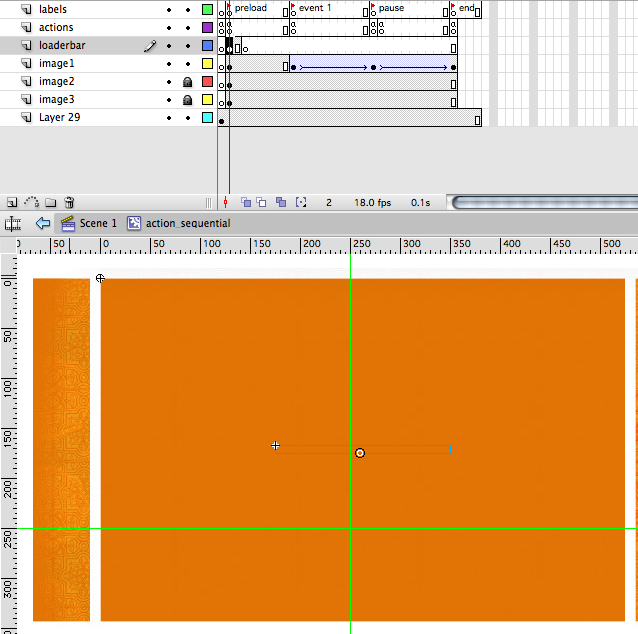Select the Layer 29 layer
The image size is (638, 634).
coord(59,118)
